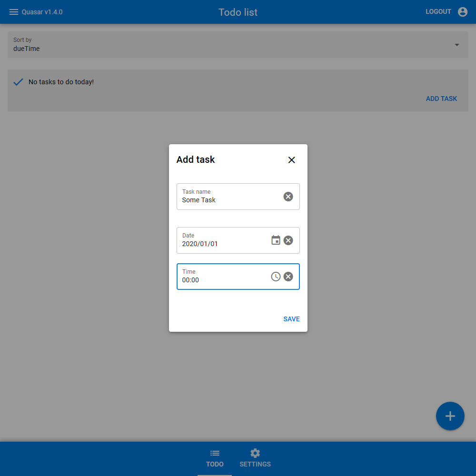Open the clock time picker icon
This screenshot has height=476, width=476.
coord(276,277)
